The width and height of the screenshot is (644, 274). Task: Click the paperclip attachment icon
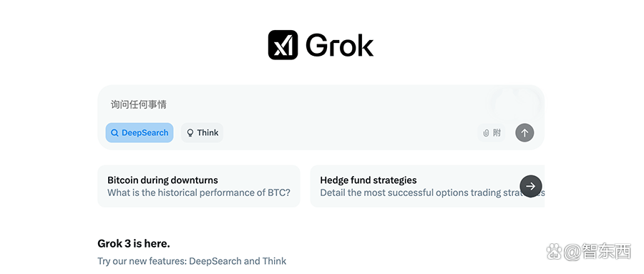pyautogui.click(x=486, y=133)
